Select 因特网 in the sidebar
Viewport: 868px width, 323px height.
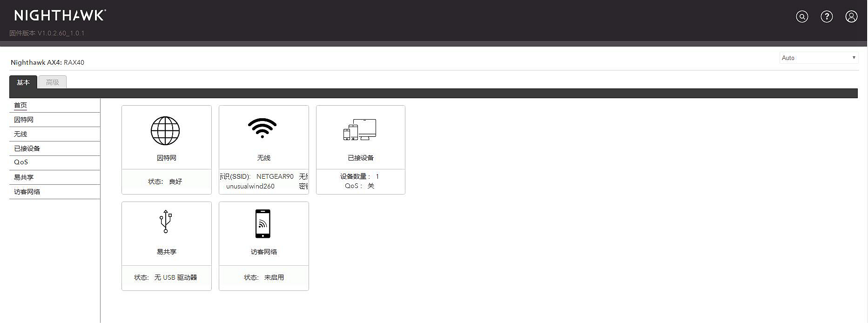(x=24, y=120)
